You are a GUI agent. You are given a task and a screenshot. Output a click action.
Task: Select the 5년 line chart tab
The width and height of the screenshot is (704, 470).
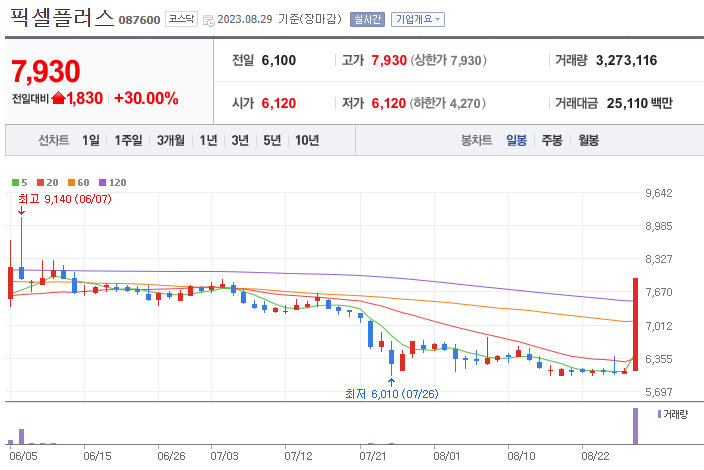(x=272, y=141)
